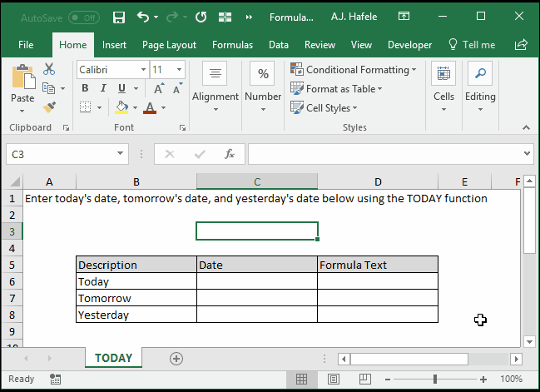
Task: Apply red Font Color swatch
Action: point(150,107)
